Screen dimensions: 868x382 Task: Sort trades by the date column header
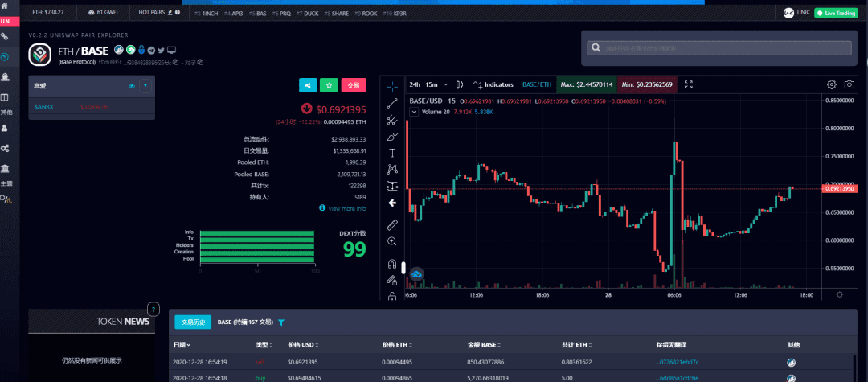pyautogui.click(x=182, y=345)
